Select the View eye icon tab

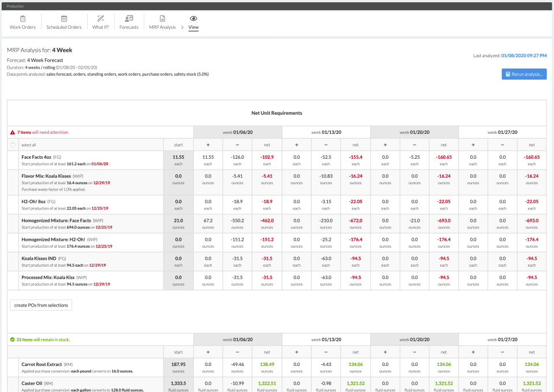[193, 18]
